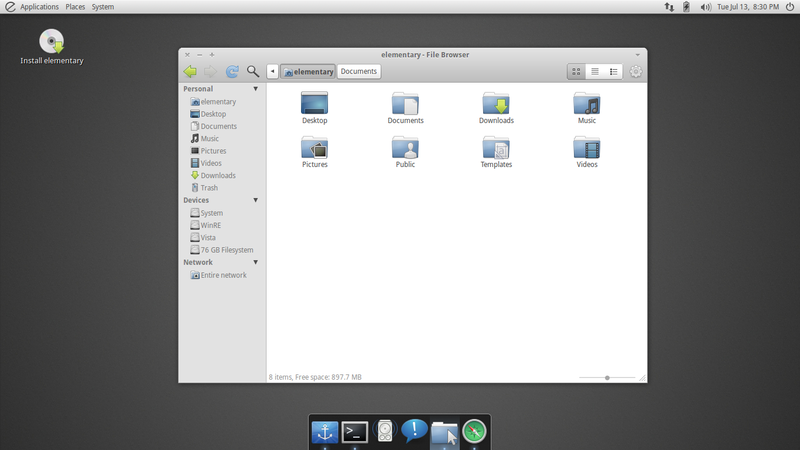Click the anchor icon in the dock
Image resolution: width=800 pixels, height=450 pixels.
coord(325,432)
